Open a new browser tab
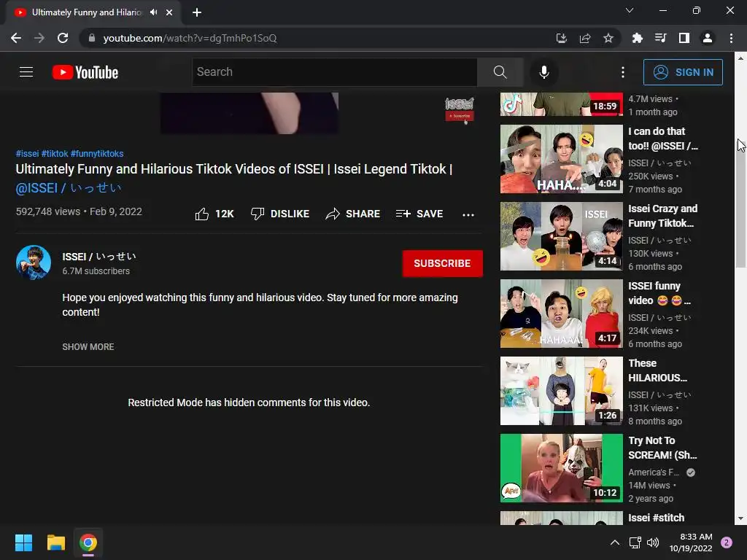Image resolution: width=747 pixels, height=560 pixels. coord(197,12)
